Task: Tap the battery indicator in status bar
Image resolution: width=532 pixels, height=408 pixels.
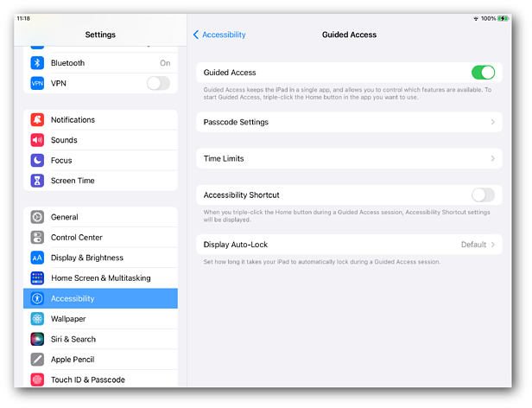Action: tap(503, 18)
